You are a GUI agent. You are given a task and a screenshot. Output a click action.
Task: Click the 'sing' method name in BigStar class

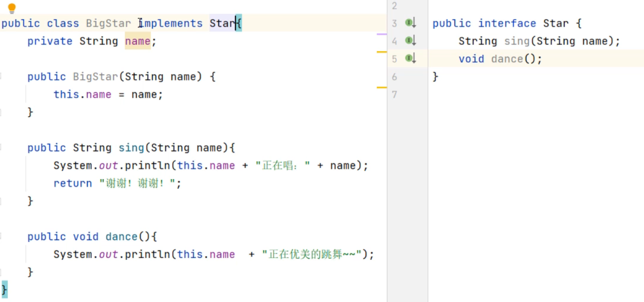click(x=131, y=148)
